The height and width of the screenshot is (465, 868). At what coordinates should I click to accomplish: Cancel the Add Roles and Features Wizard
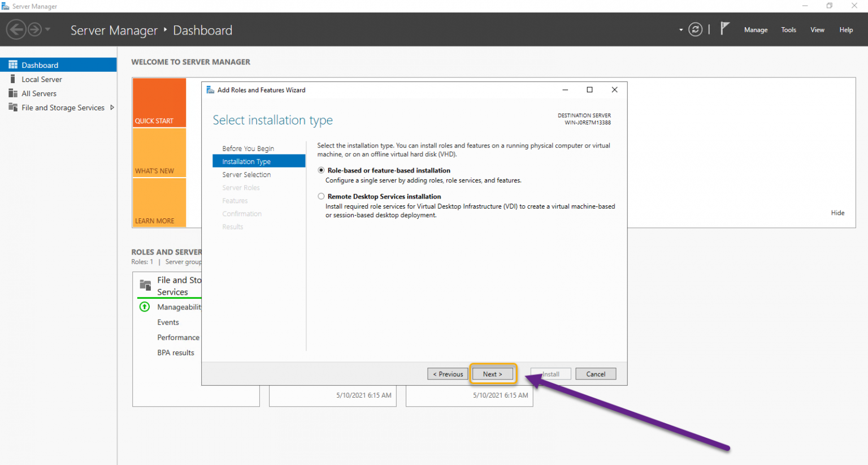point(596,374)
